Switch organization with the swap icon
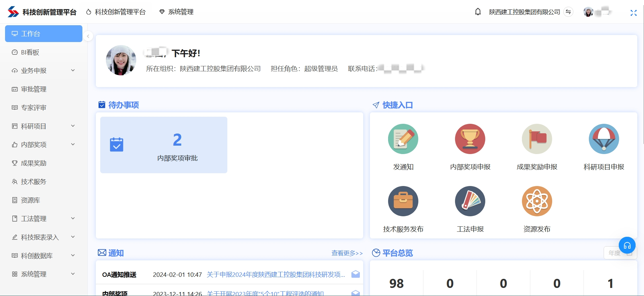 [x=568, y=12]
